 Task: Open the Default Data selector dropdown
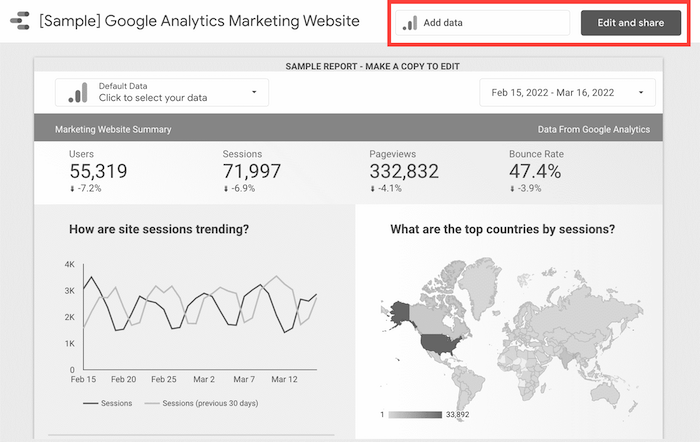162,93
